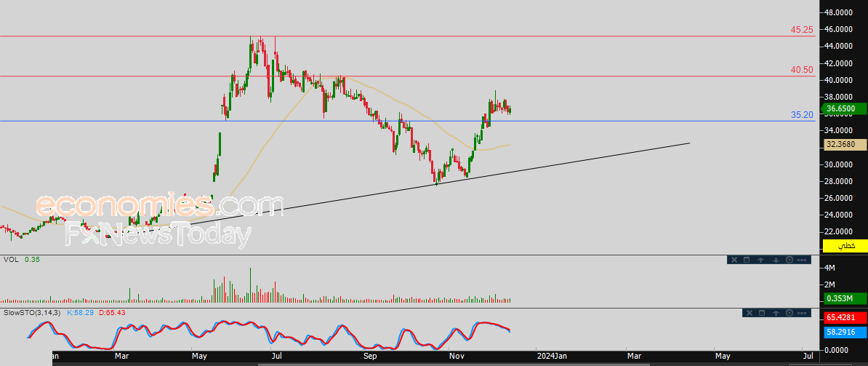Viewport: 868px width, 366px height.
Task: Open SlowSTO panel settings gear
Action: (x=789, y=314)
